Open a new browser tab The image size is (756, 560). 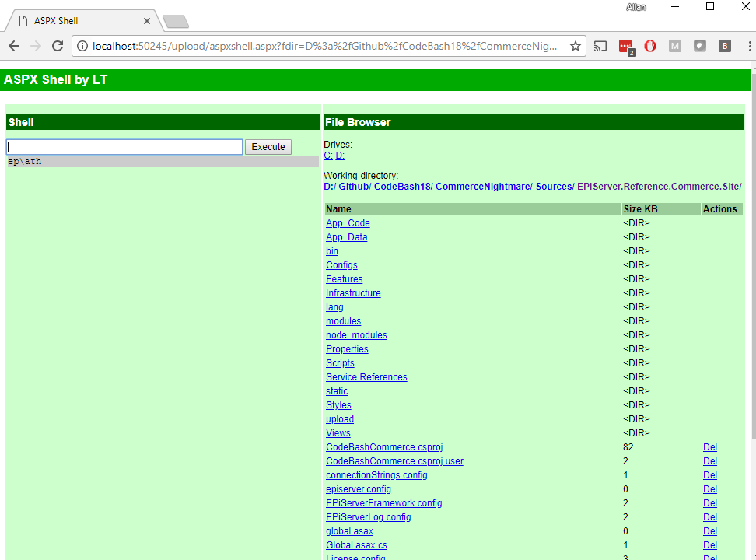[x=176, y=21]
